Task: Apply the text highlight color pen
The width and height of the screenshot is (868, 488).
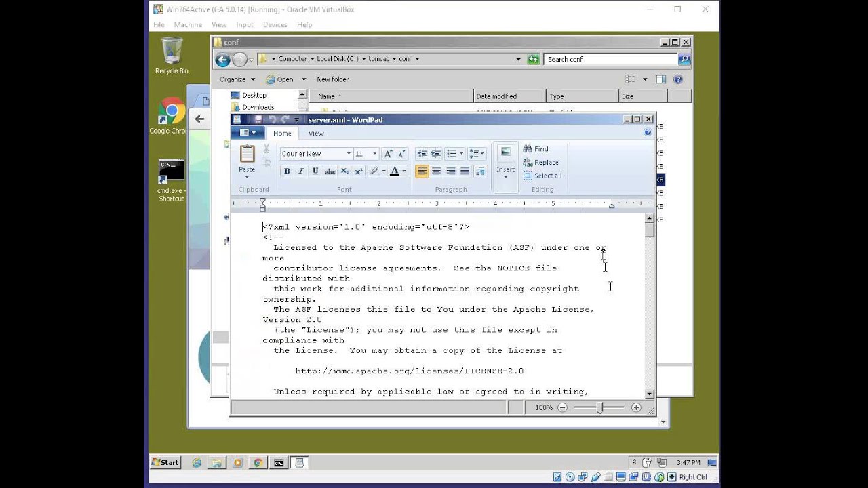Action: point(374,171)
